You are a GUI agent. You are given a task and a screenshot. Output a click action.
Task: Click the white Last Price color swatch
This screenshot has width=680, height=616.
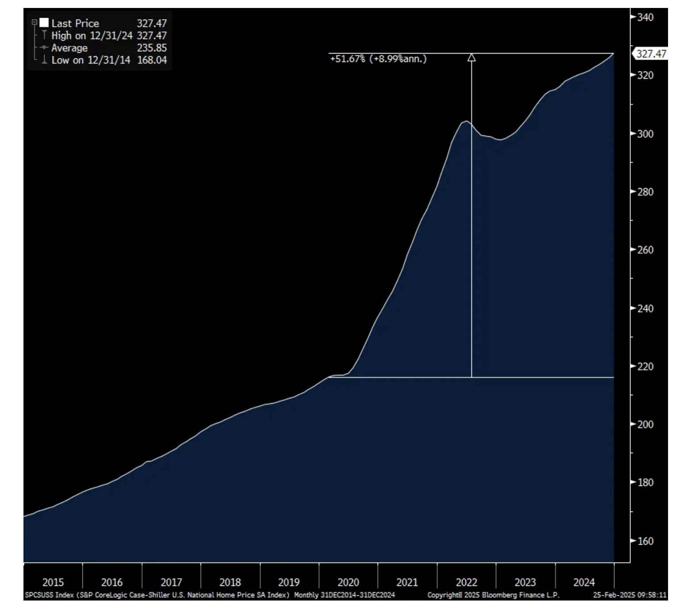[x=44, y=23]
